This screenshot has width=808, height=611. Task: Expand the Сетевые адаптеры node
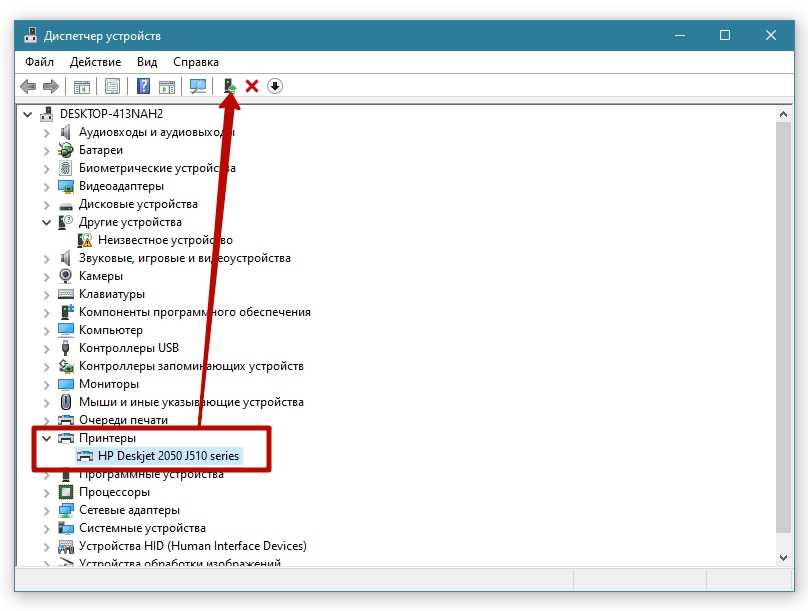pos(46,510)
